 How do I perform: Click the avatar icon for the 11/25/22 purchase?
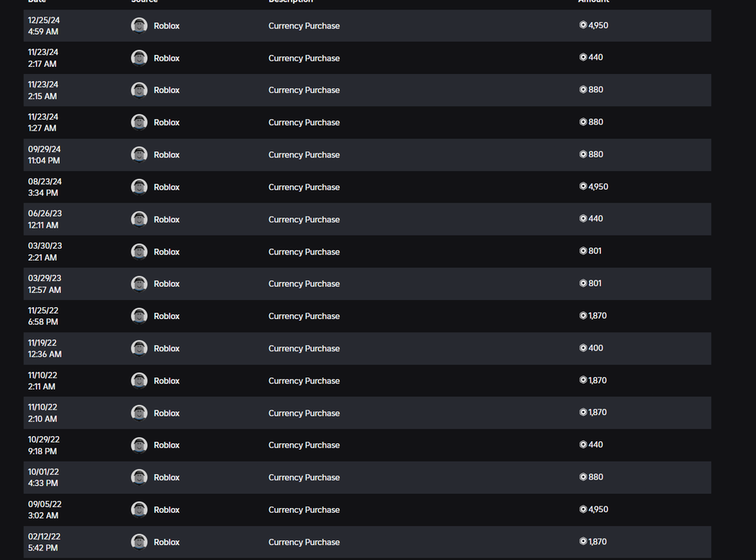[x=139, y=316]
